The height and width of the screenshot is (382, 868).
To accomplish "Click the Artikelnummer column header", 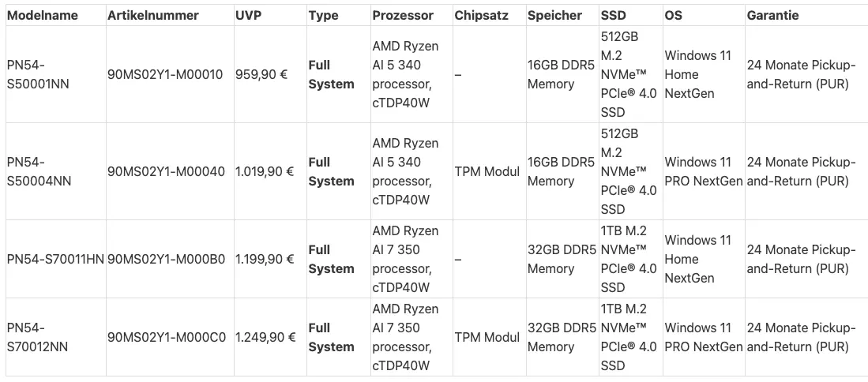I will [x=152, y=16].
